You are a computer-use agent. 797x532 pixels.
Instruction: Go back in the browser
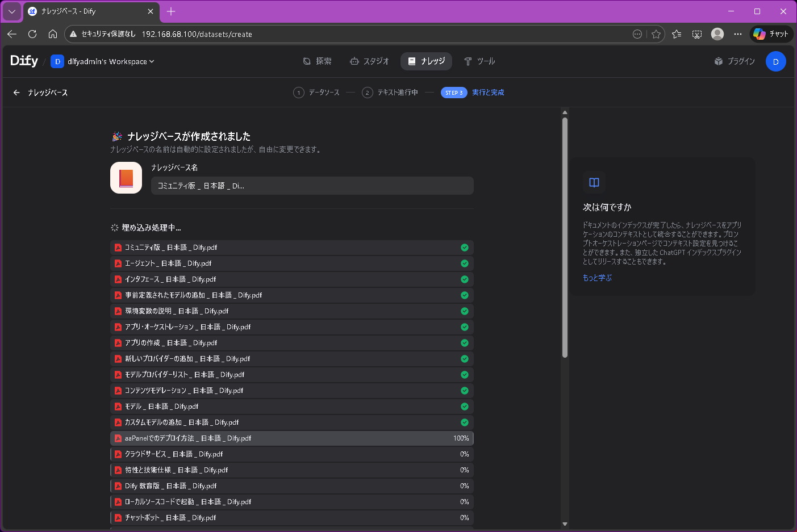[12, 34]
